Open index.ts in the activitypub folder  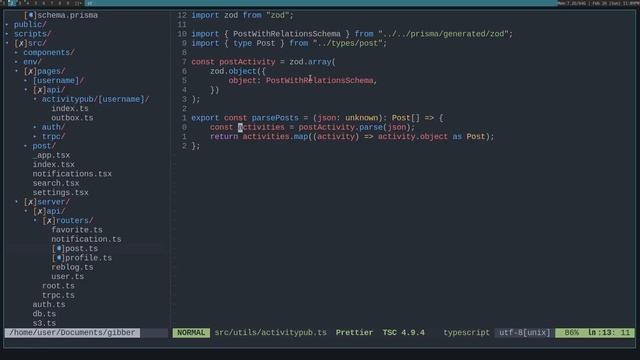(70, 109)
